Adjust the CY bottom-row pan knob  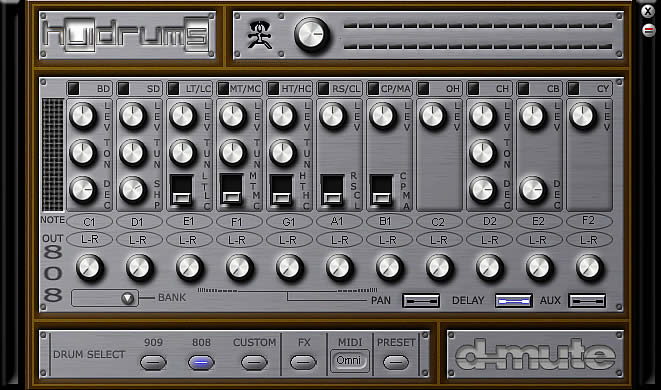(589, 268)
